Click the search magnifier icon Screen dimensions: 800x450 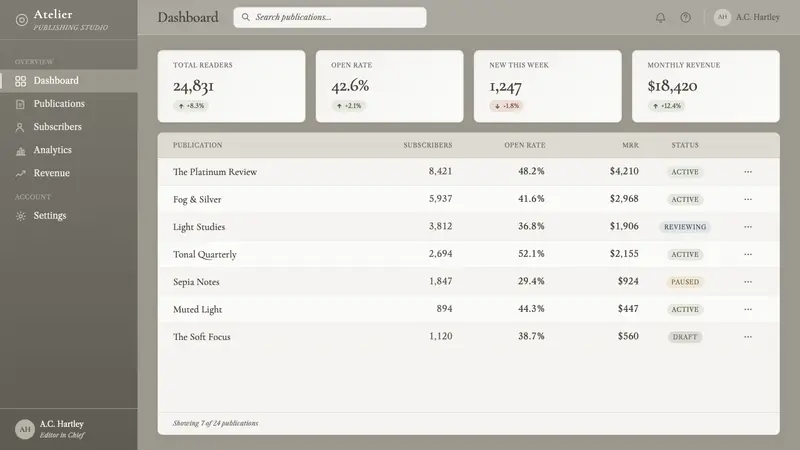245,17
